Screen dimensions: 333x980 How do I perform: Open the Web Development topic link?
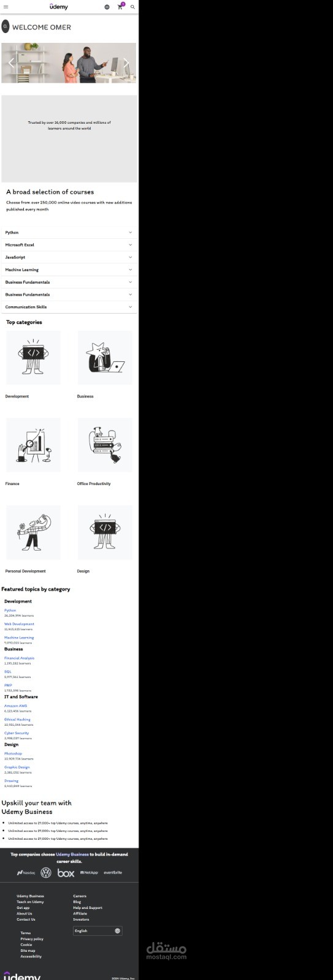pyautogui.click(x=19, y=624)
